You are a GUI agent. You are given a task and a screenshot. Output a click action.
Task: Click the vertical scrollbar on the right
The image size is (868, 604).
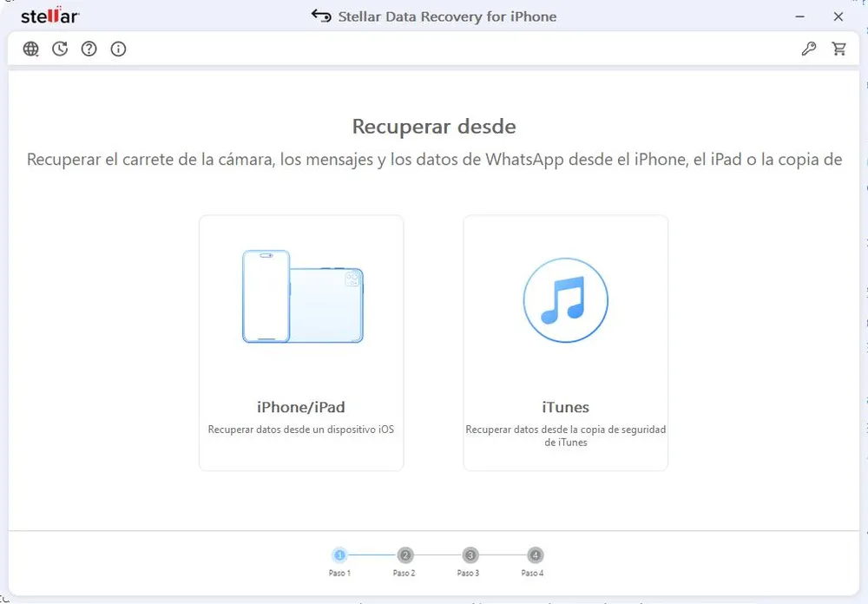point(863,260)
